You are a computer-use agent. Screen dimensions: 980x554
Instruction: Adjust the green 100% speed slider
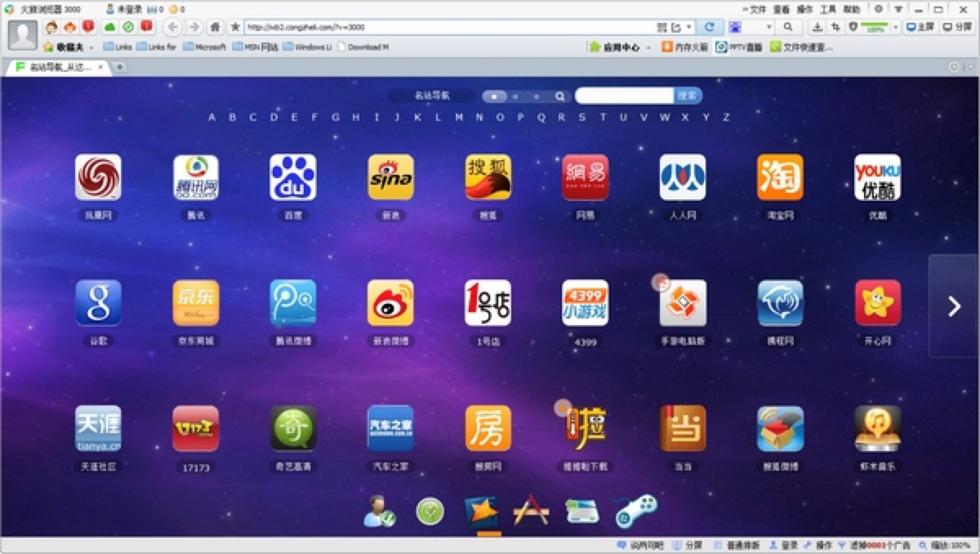tap(874, 24)
